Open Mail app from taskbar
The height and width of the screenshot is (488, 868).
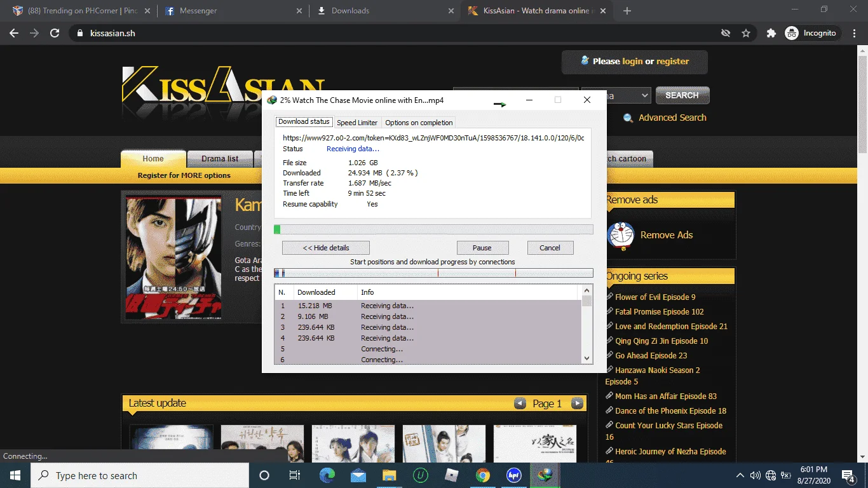(x=358, y=475)
